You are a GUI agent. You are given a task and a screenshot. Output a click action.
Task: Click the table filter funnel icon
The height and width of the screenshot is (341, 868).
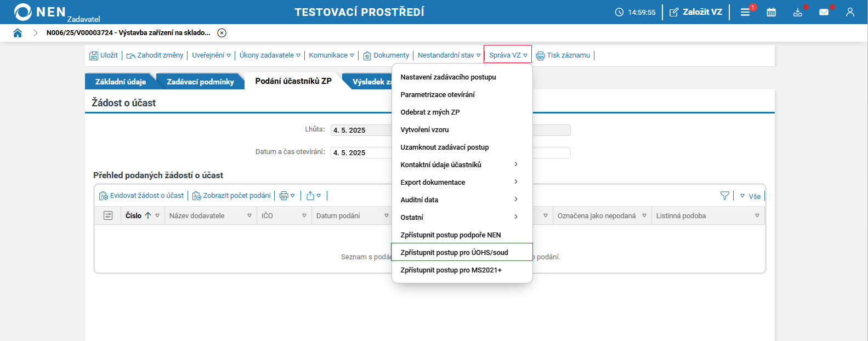click(x=725, y=196)
